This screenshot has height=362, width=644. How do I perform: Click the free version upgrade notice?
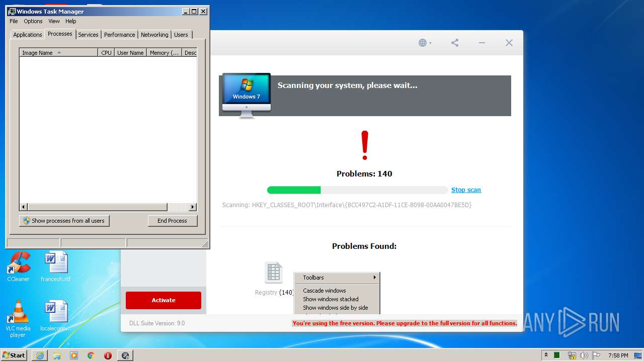pos(405,323)
